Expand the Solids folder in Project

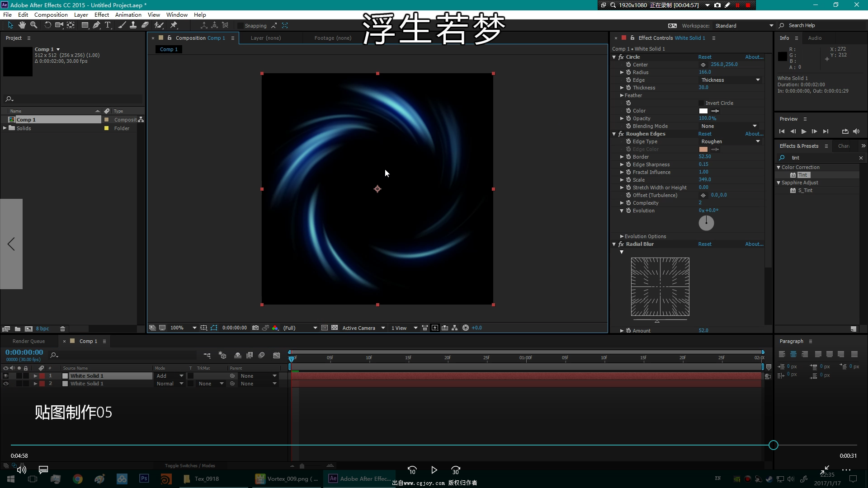pos(5,128)
